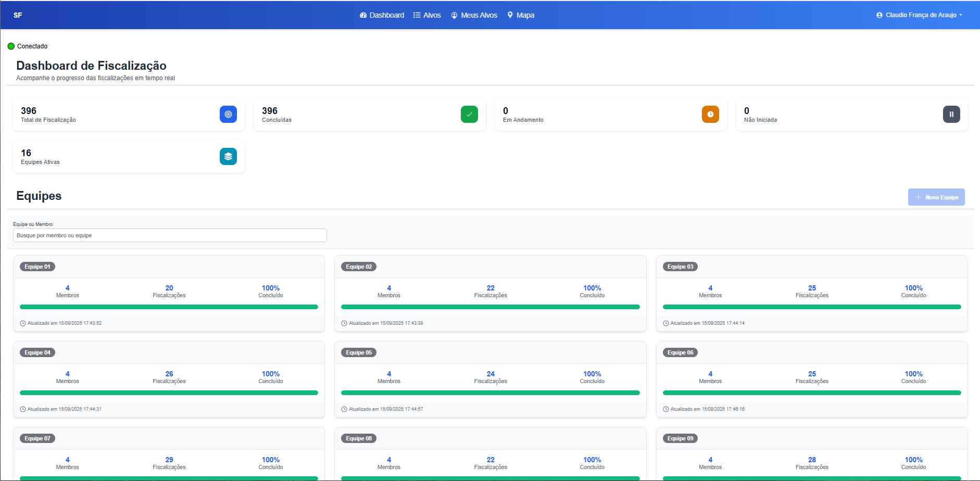Open Meus Alvos in the navigation bar

pos(474,15)
